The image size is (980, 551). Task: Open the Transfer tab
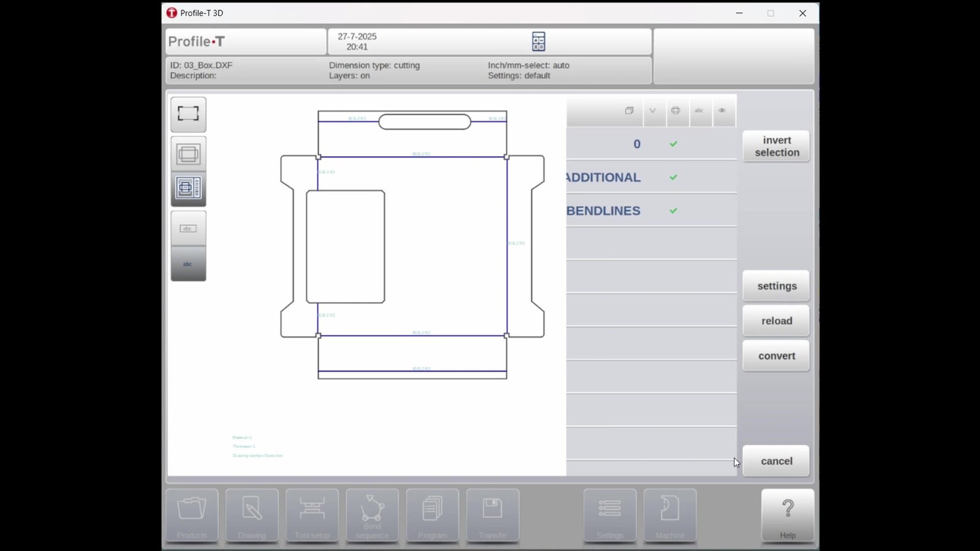coord(492,515)
